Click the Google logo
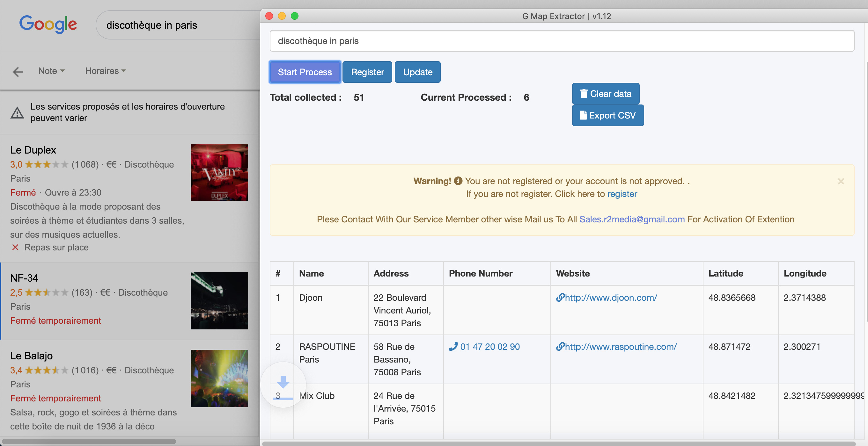Screen dimensions: 868x446 tap(48, 24)
